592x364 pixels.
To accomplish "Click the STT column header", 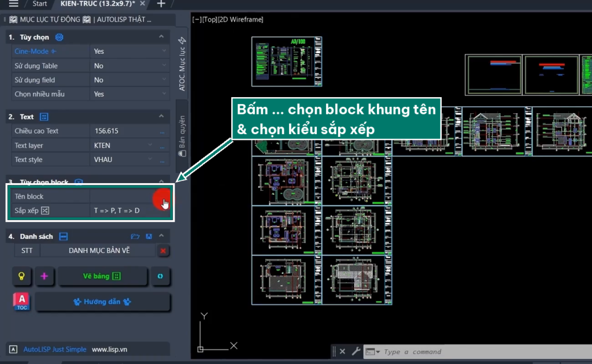I will coord(27,250).
